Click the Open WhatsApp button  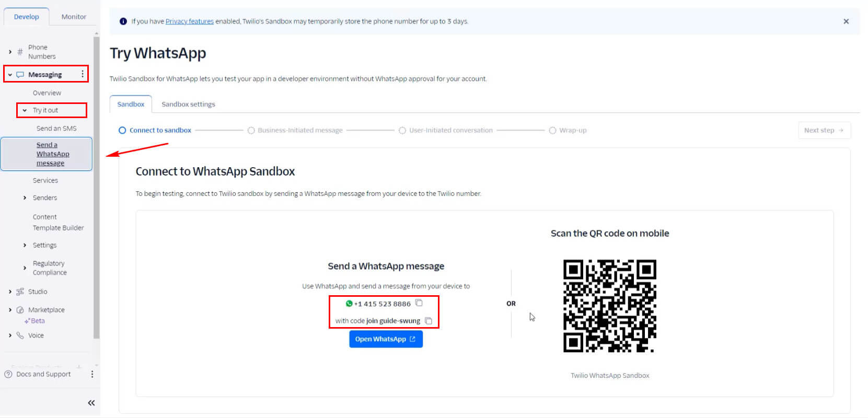tap(386, 339)
